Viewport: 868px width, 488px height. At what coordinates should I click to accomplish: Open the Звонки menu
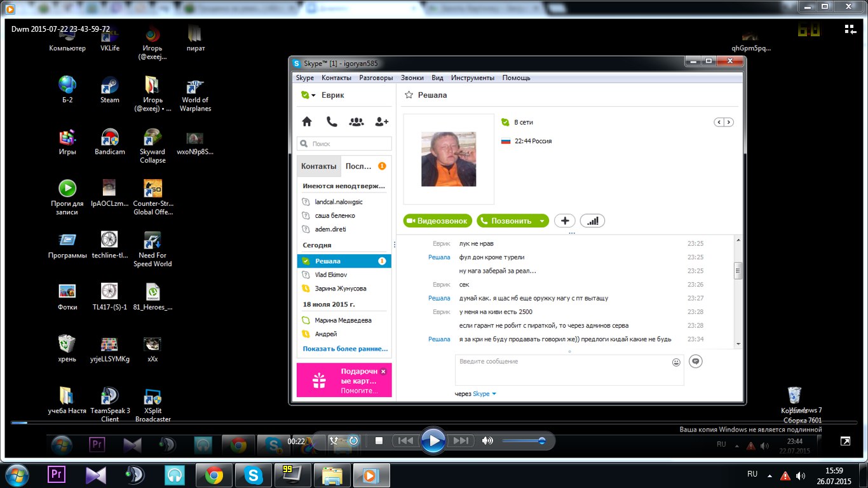tap(412, 78)
